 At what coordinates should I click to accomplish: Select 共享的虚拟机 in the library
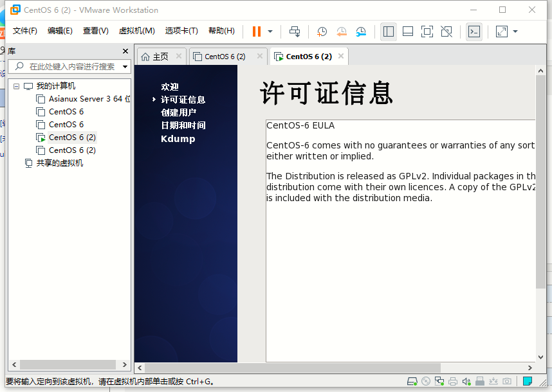pyautogui.click(x=60, y=163)
